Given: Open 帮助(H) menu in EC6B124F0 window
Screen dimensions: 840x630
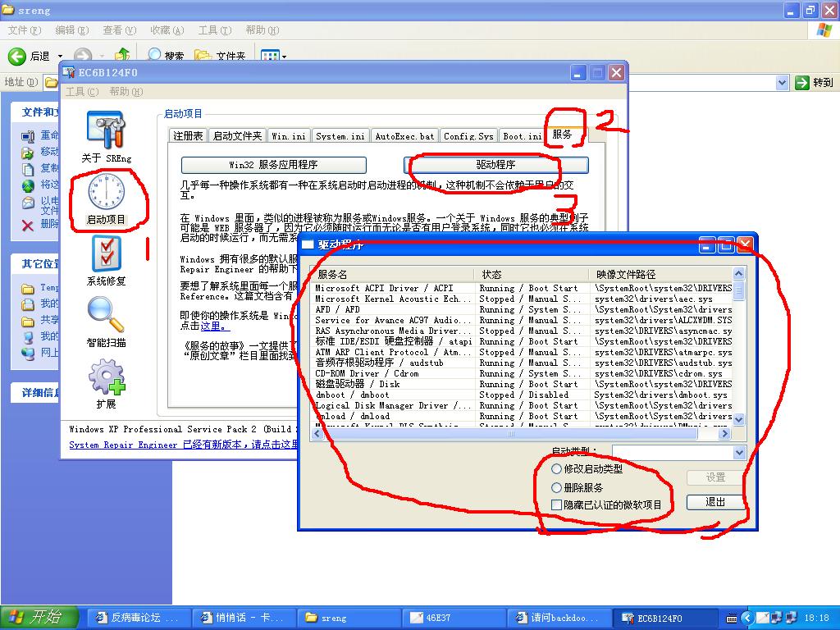Looking at the screenshot, I should click(126, 92).
